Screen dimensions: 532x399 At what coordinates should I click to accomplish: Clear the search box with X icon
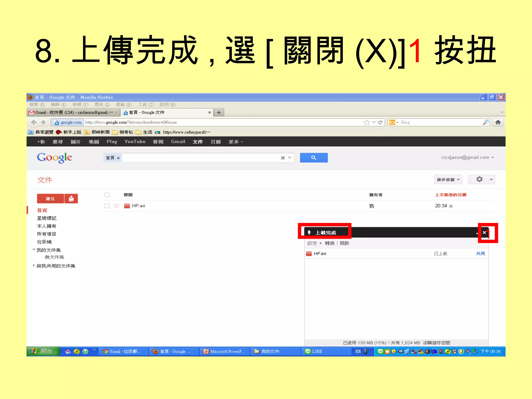tap(283, 158)
